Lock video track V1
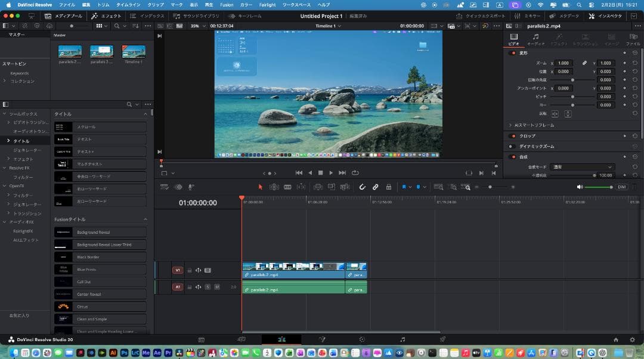644x359 pixels. tap(190, 270)
